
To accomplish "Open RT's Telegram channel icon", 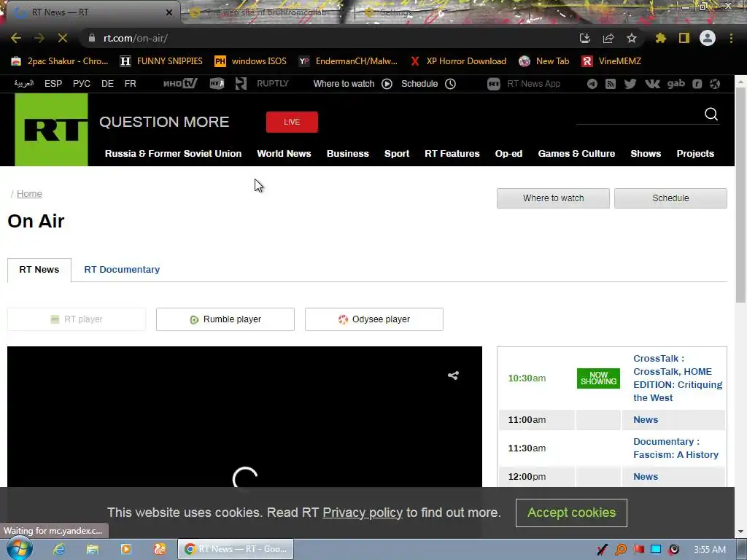I will 592,84.
